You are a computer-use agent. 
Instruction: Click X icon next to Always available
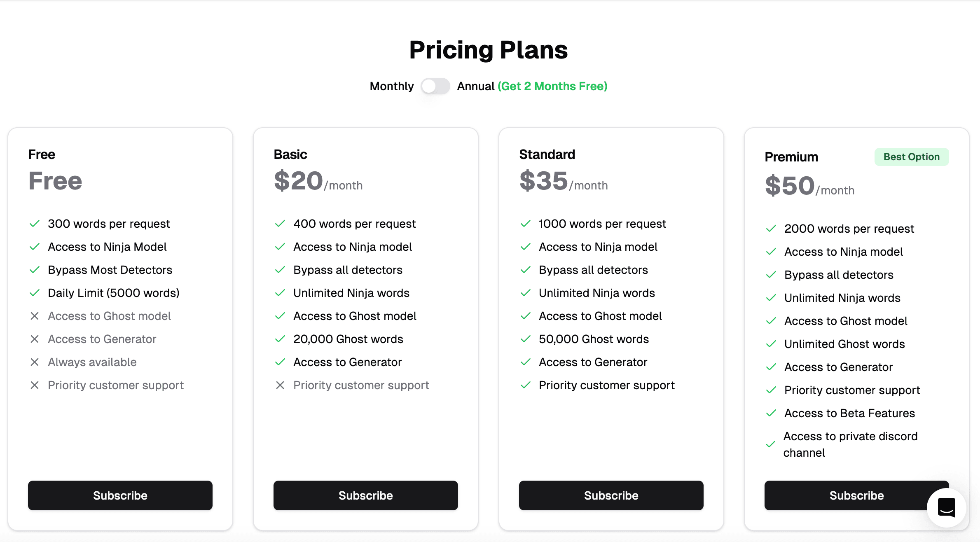point(35,362)
